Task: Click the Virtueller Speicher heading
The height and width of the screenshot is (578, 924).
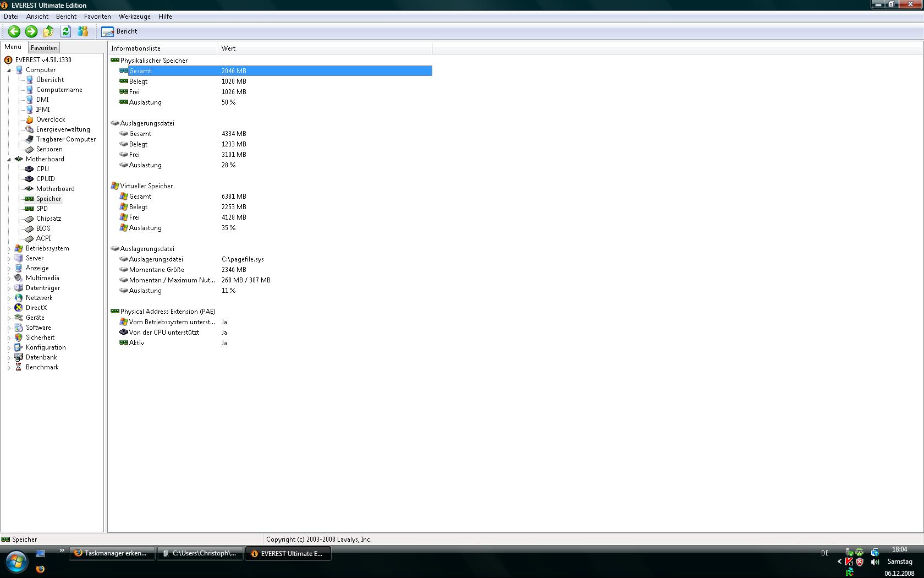Action: (x=146, y=186)
